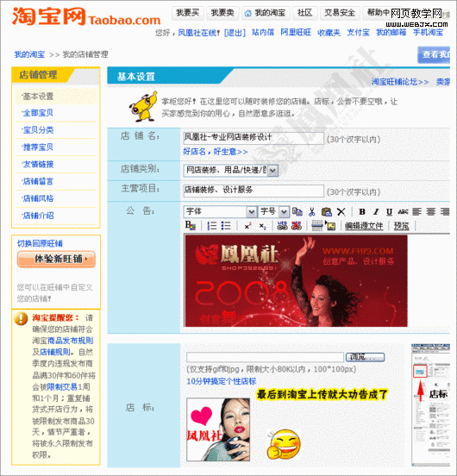
Task: Open the 社区 top menu
Action: coord(304,13)
